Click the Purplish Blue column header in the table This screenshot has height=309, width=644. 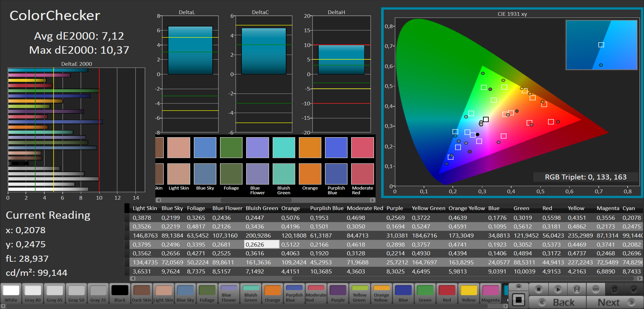coord(327,208)
